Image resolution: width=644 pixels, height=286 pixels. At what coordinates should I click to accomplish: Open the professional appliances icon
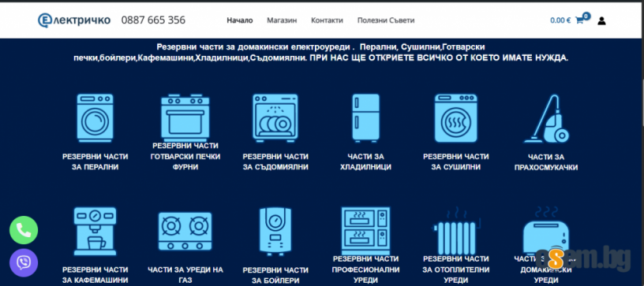(x=365, y=230)
